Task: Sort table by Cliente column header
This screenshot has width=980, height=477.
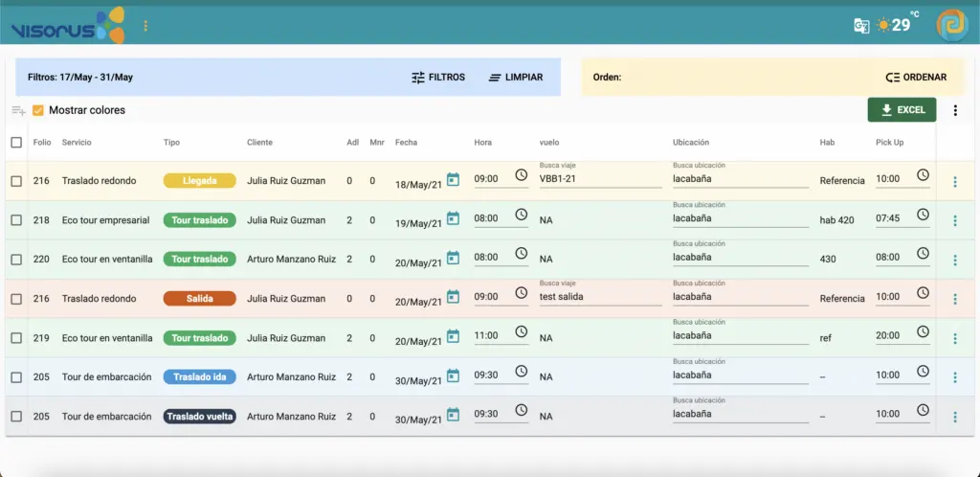Action: coord(259,143)
